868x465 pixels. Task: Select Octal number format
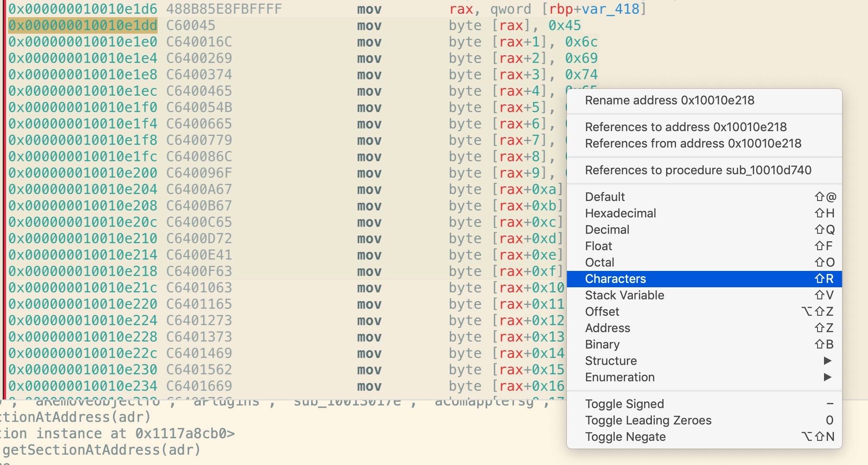point(599,262)
